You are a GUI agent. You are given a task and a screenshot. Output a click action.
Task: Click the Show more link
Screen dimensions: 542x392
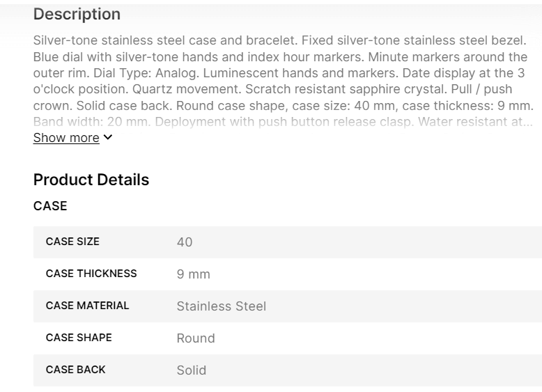point(66,138)
